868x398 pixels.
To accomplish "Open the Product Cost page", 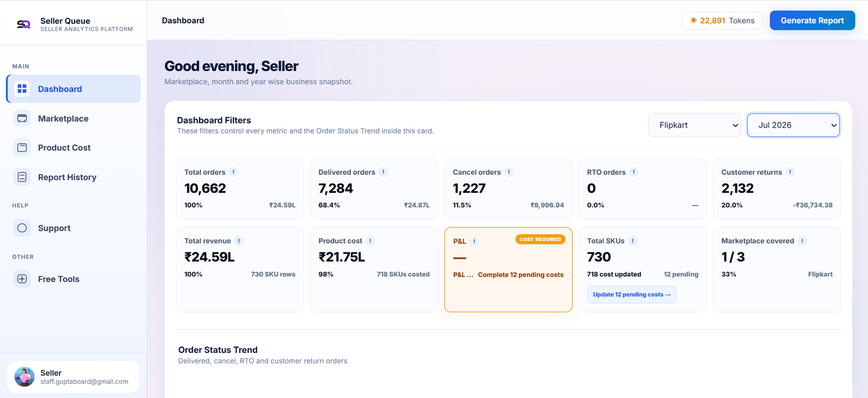I will click(x=74, y=148).
